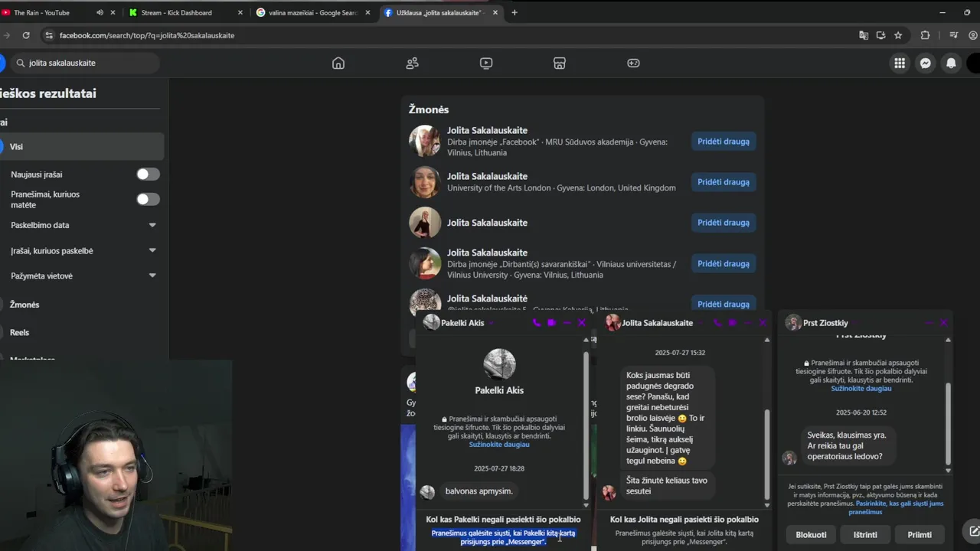Select the Visi filter in sidebar

coord(82,146)
